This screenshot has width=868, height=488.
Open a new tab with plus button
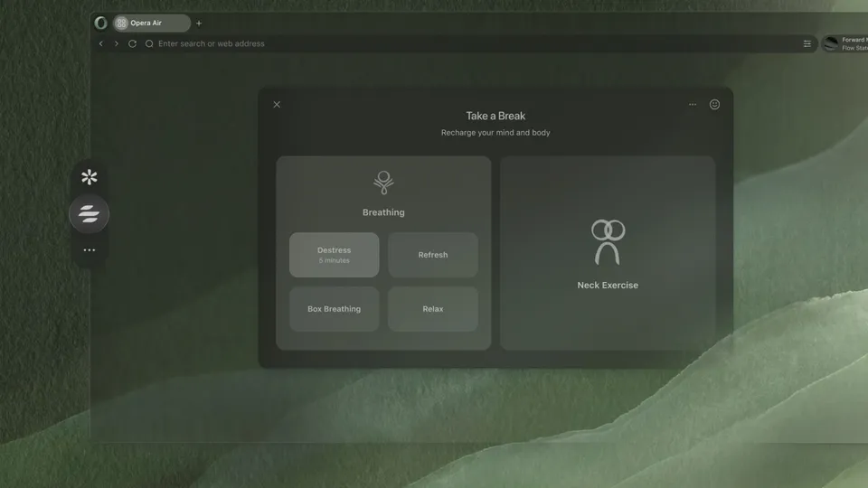(199, 23)
